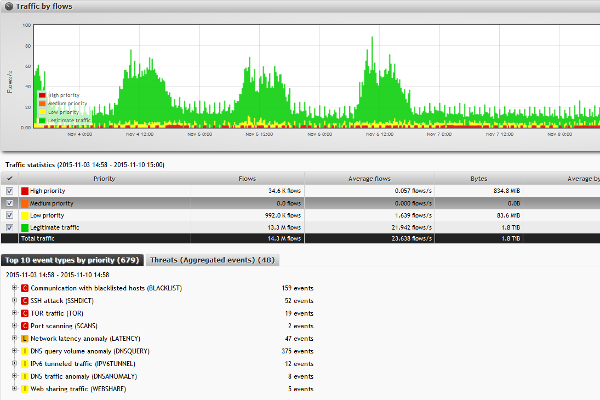Click the Legitimate traffic chart legend entry

pos(65,120)
